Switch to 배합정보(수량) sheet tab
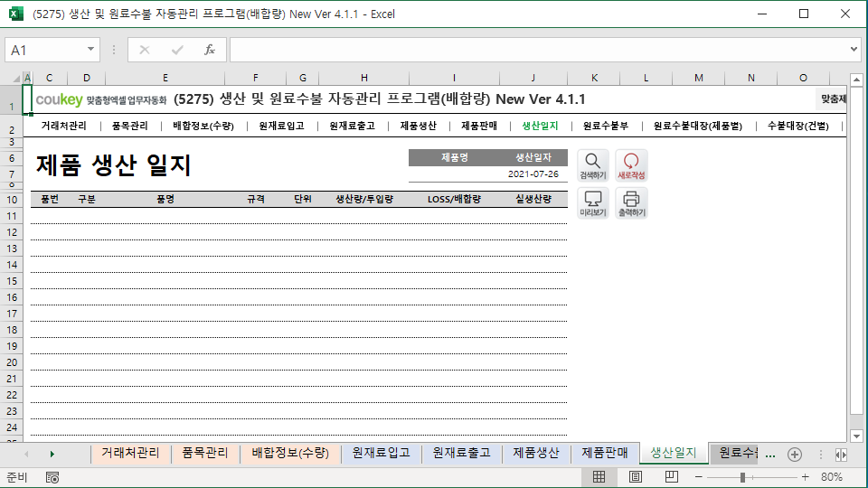 [x=290, y=453]
